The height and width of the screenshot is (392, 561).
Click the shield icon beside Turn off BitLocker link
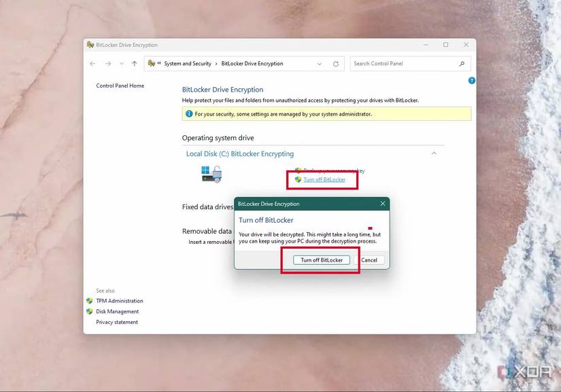[297, 179]
